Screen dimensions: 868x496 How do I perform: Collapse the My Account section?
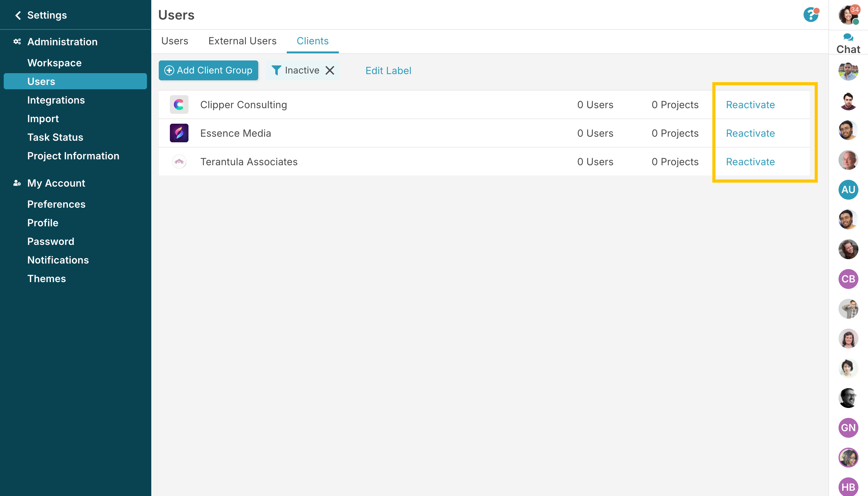[56, 183]
